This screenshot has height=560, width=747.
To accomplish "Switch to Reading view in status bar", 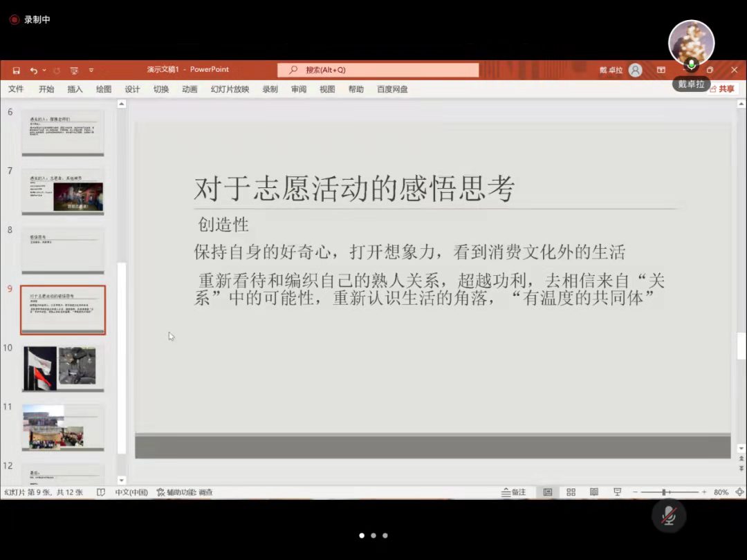I will point(593,492).
